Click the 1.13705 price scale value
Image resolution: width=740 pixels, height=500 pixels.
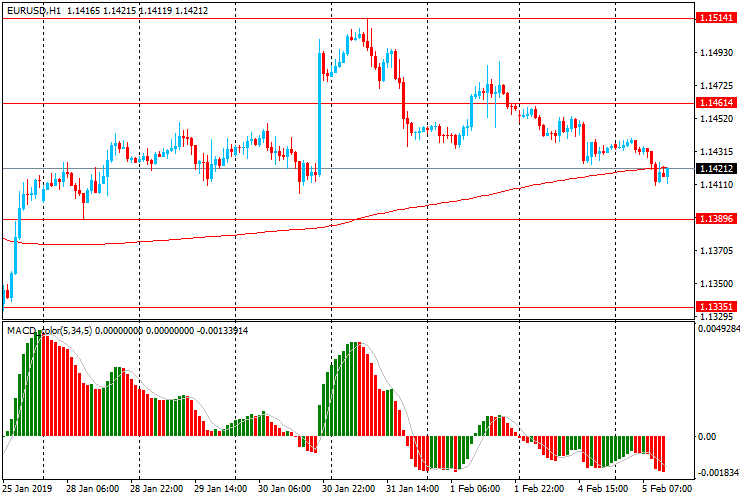tap(716, 251)
